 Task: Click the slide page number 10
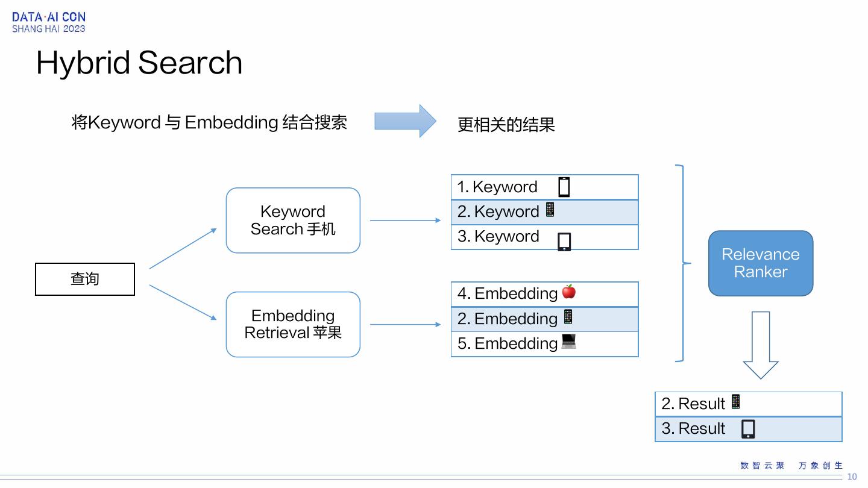coord(852,477)
